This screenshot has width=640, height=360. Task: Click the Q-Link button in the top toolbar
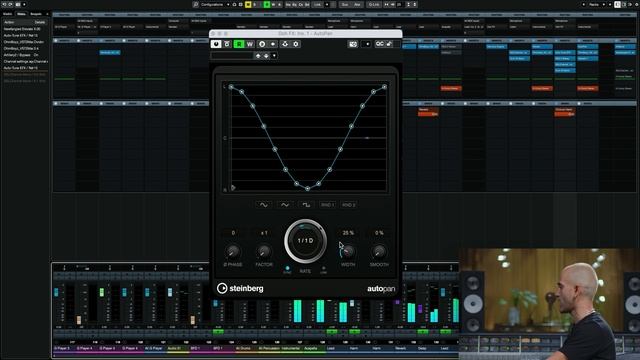(373, 4)
